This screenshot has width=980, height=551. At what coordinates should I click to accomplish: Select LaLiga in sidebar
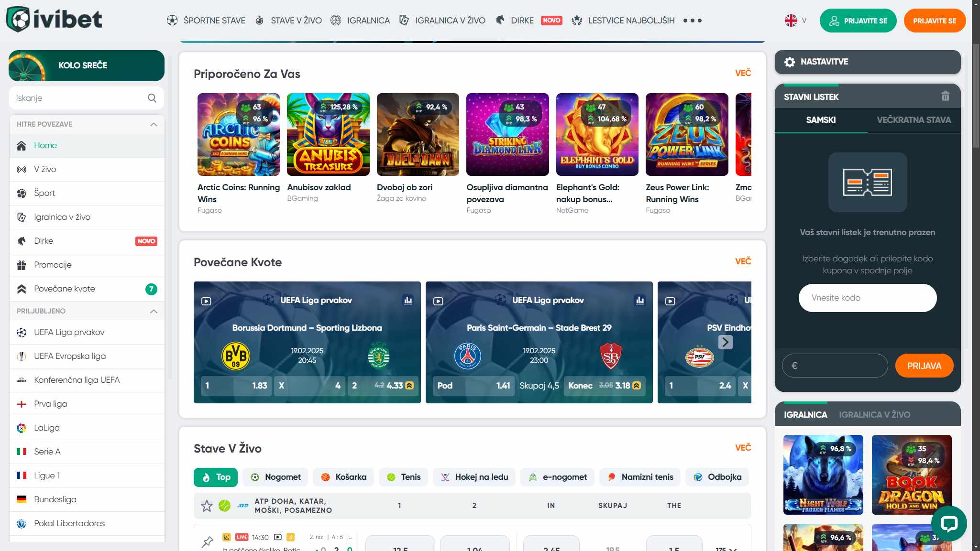click(x=87, y=428)
